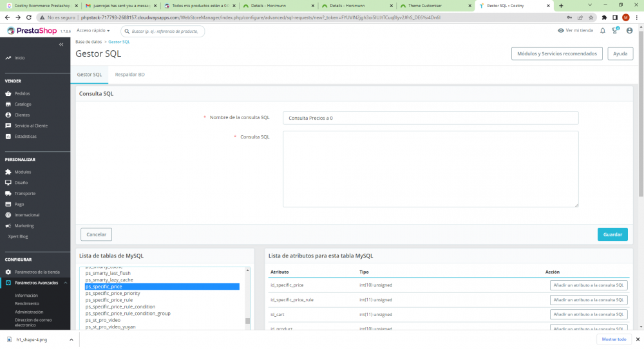Open the employee profile avatar icon
This screenshot has width=644, height=349.
point(629,31)
